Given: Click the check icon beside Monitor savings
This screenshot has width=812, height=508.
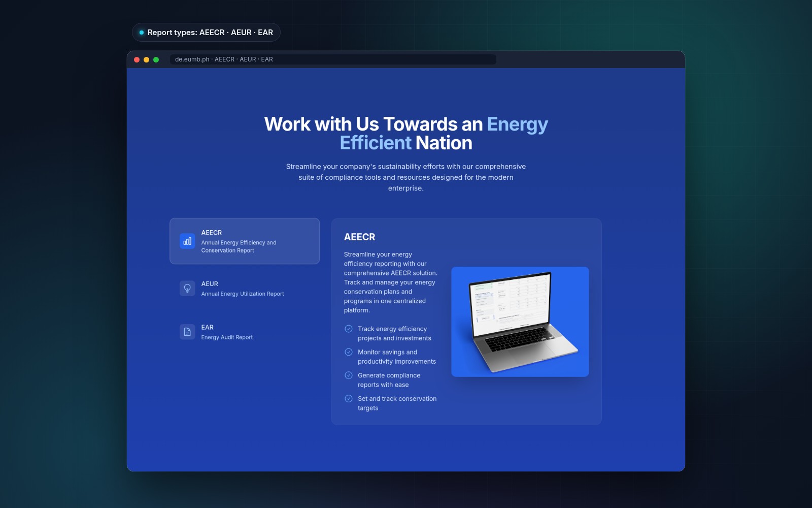Looking at the screenshot, I should click(x=349, y=352).
